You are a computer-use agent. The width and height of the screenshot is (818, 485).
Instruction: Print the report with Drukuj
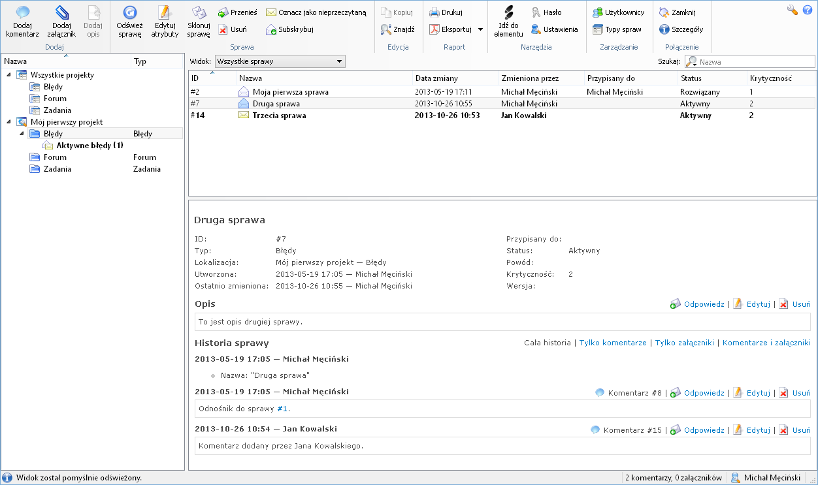446,12
